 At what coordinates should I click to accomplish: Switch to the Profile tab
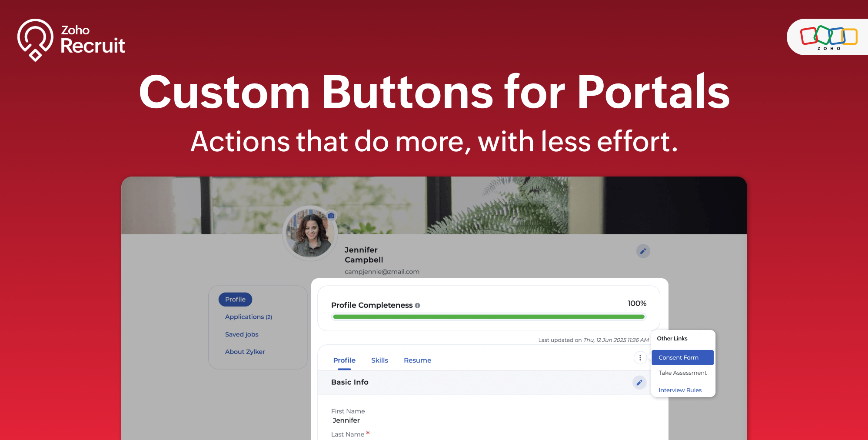click(x=344, y=360)
